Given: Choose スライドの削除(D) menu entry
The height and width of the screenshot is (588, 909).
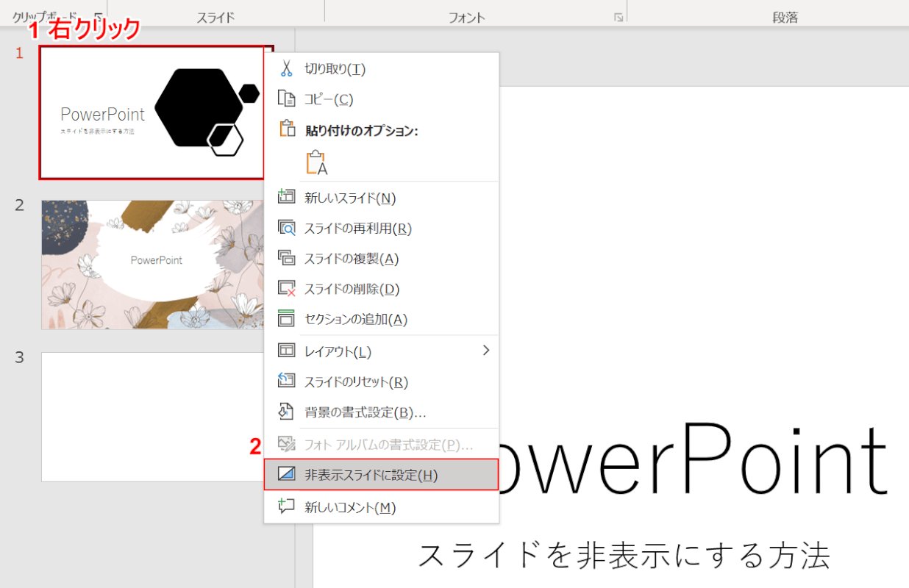Looking at the screenshot, I should coord(381,289).
